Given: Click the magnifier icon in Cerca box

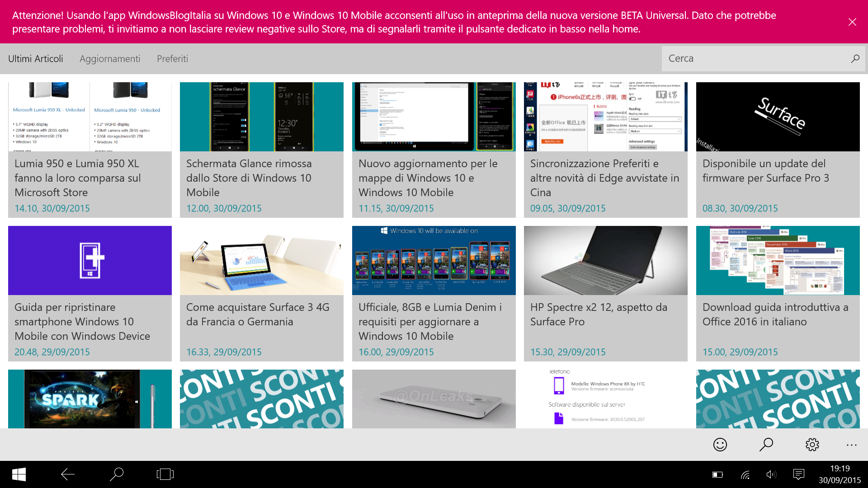Looking at the screenshot, I should click(855, 59).
